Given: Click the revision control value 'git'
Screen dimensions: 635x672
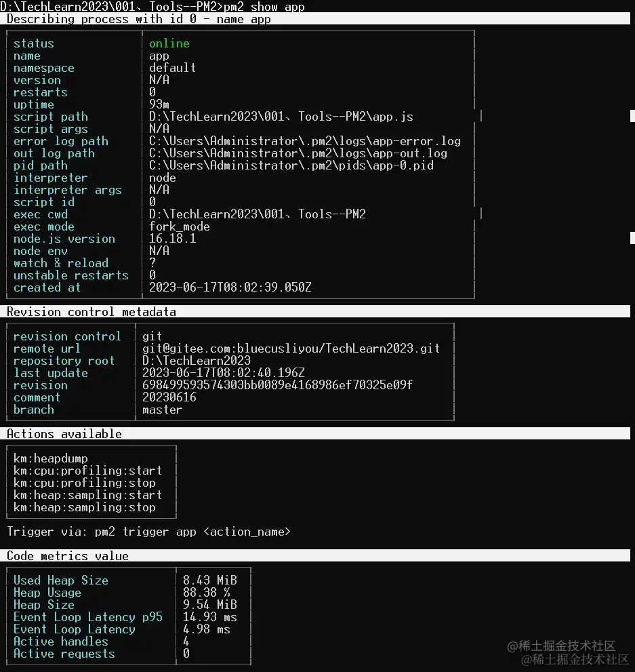Looking at the screenshot, I should click(x=152, y=336).
